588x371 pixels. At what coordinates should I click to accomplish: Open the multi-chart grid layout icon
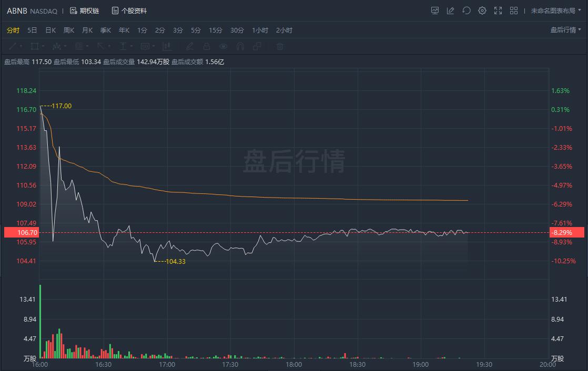(x=514, y=11)
